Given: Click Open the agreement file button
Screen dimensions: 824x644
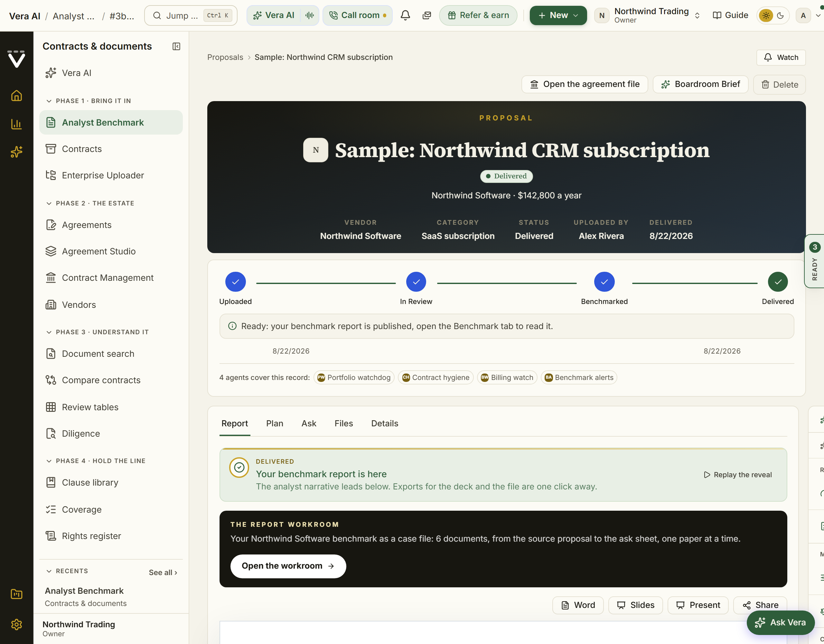Looking at the screenshot, I should pos(585,84).
